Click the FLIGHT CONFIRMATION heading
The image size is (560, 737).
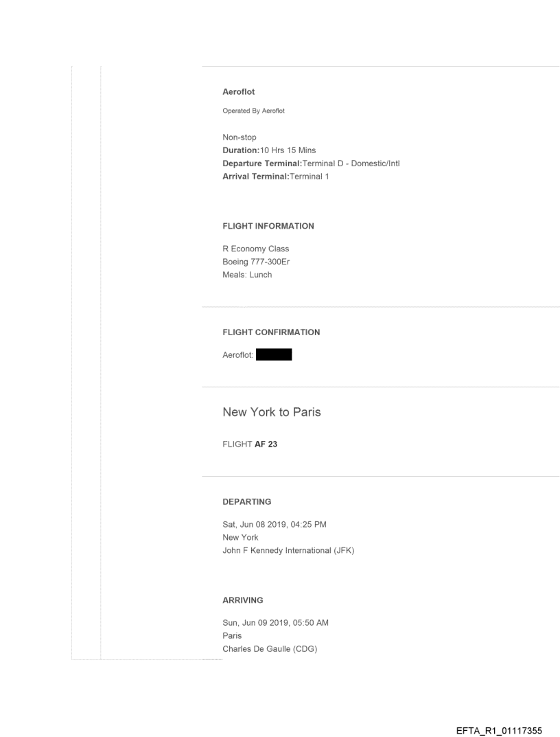(271, 332)
